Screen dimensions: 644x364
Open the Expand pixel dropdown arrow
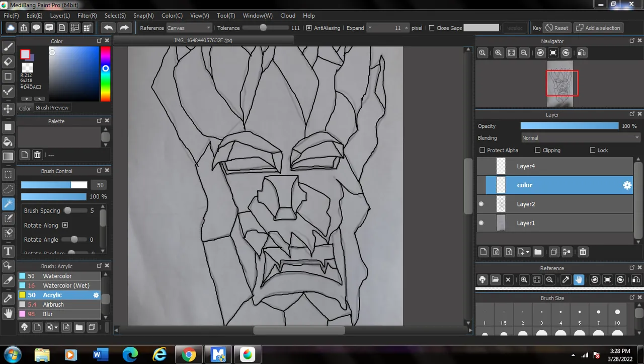(x=370, y=28)
